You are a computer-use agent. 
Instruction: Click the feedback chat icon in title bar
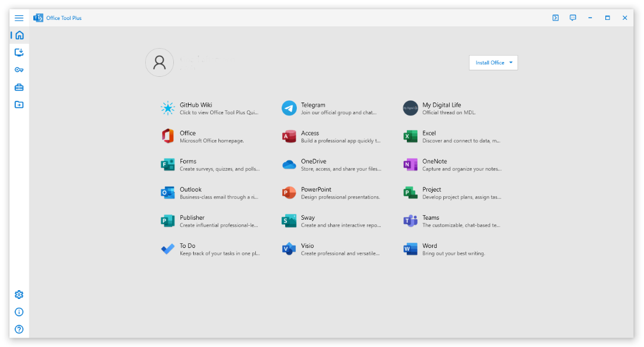coord(573,18)
